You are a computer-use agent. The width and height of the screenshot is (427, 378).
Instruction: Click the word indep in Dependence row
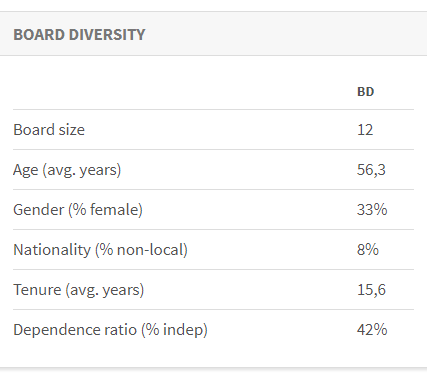183,330
